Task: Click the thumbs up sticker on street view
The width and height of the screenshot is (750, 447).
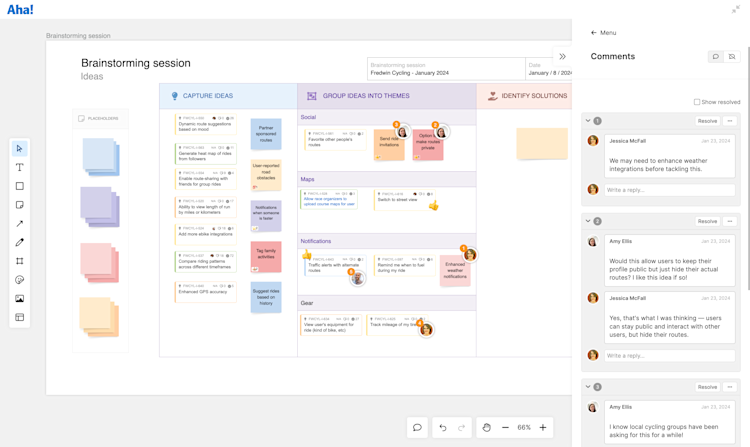Action: 433,206
